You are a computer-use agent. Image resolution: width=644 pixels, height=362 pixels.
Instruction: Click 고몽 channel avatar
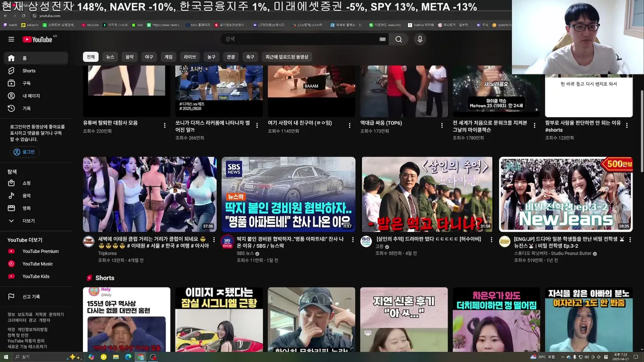point(366,241)
